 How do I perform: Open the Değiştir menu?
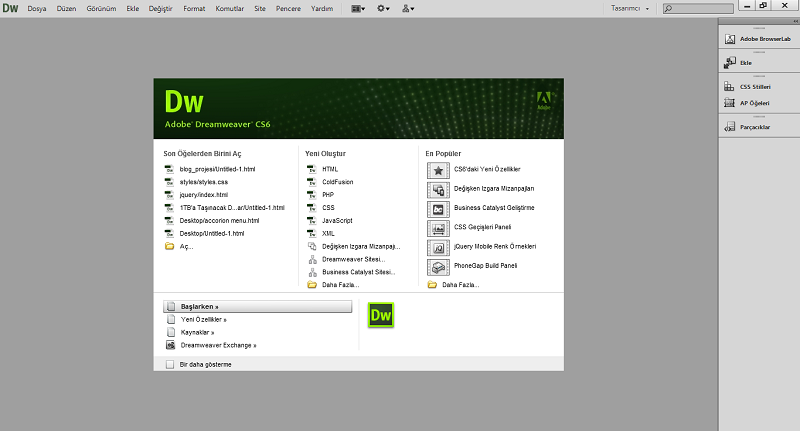click(x=161, y=9)
